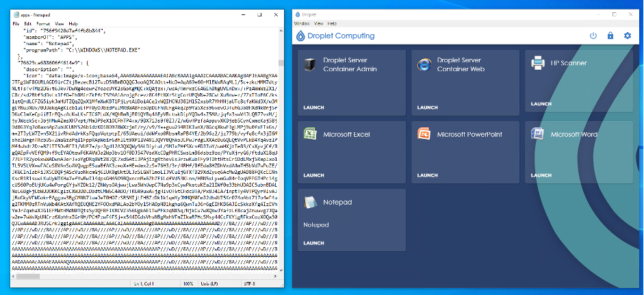
Task: Click Droplet Server Container Admin server icon
Action: (309, 64)
